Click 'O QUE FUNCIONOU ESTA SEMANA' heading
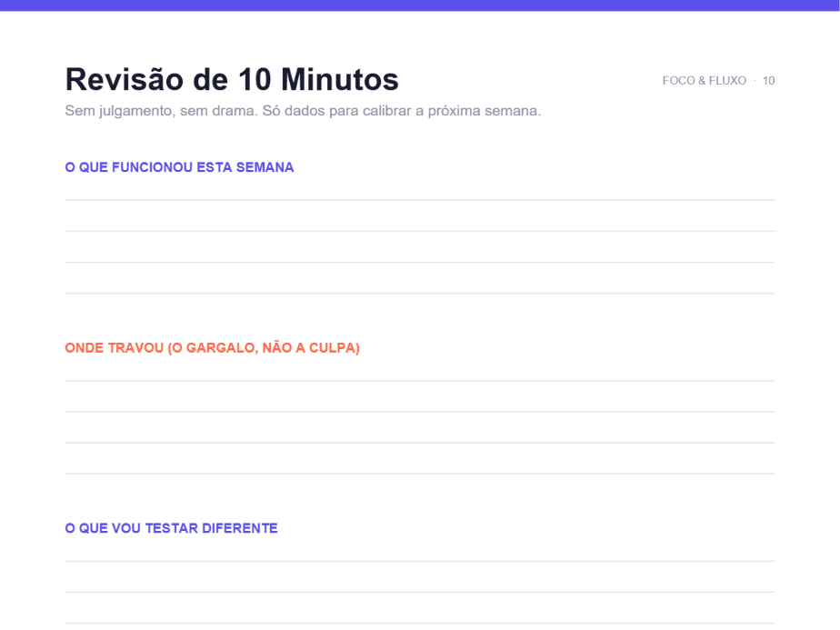 coord(179,167)
